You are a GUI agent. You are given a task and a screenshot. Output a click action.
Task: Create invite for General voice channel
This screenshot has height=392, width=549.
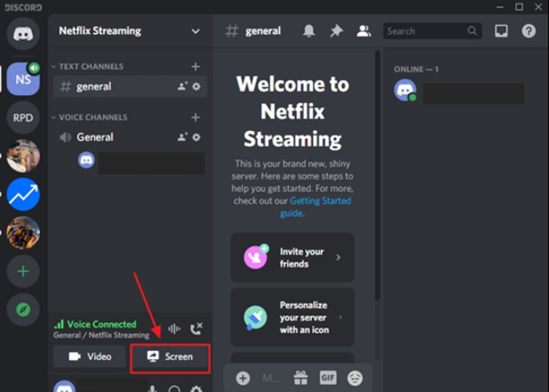[x=182, y=137]
